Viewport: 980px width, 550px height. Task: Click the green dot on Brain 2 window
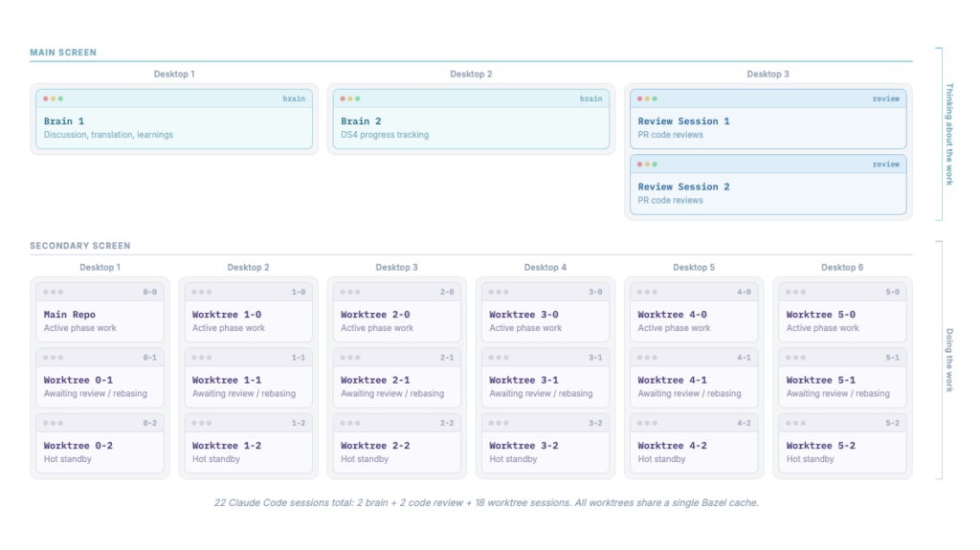[x=358, y=99]
